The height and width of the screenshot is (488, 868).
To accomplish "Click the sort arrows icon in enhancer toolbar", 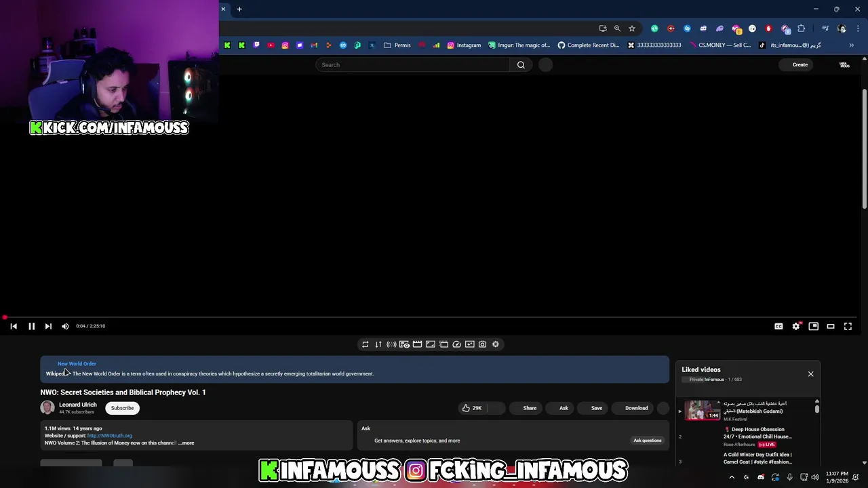I will coord(378,344).
